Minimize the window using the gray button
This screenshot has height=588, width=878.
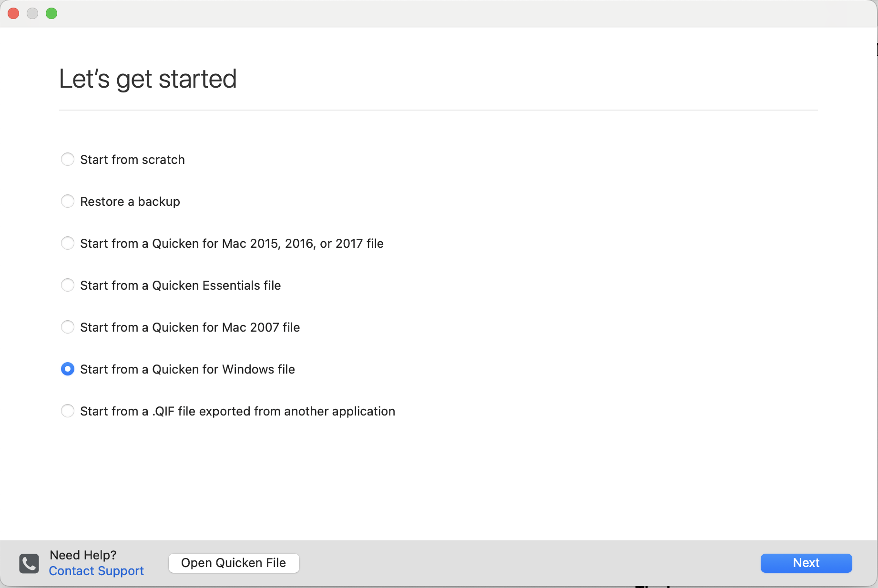[x=32, y=13]
